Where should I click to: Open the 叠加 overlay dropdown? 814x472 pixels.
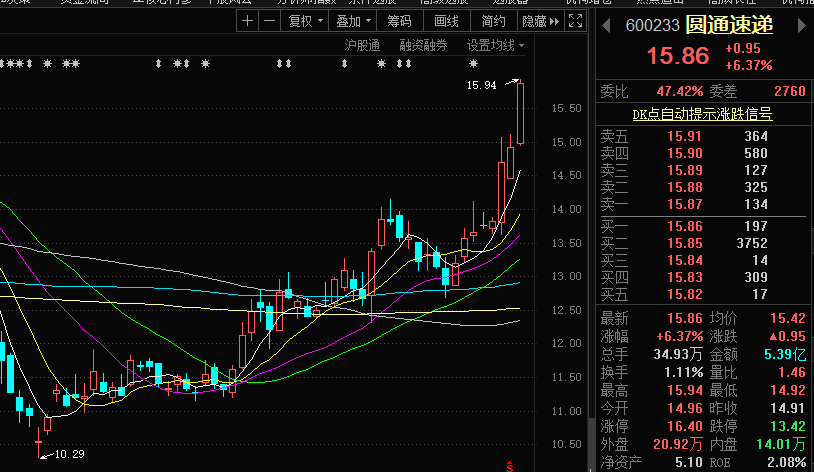(x=353, y=21)
